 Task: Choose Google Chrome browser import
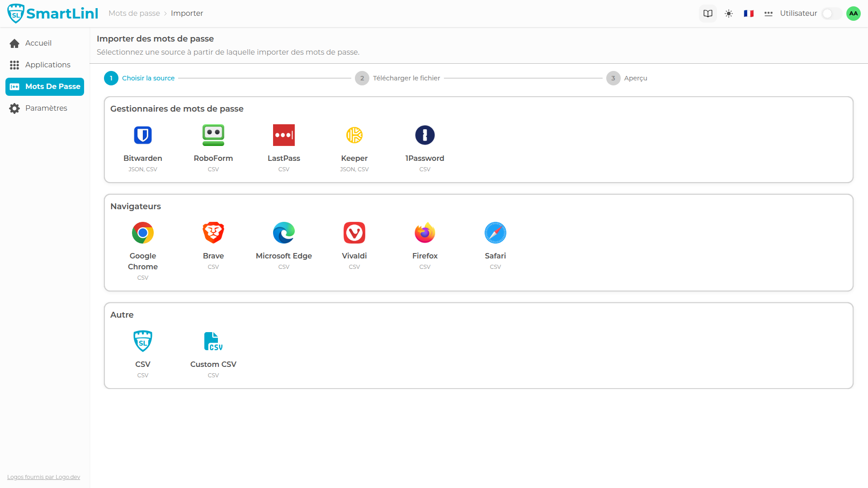click(x=143, y=233)
